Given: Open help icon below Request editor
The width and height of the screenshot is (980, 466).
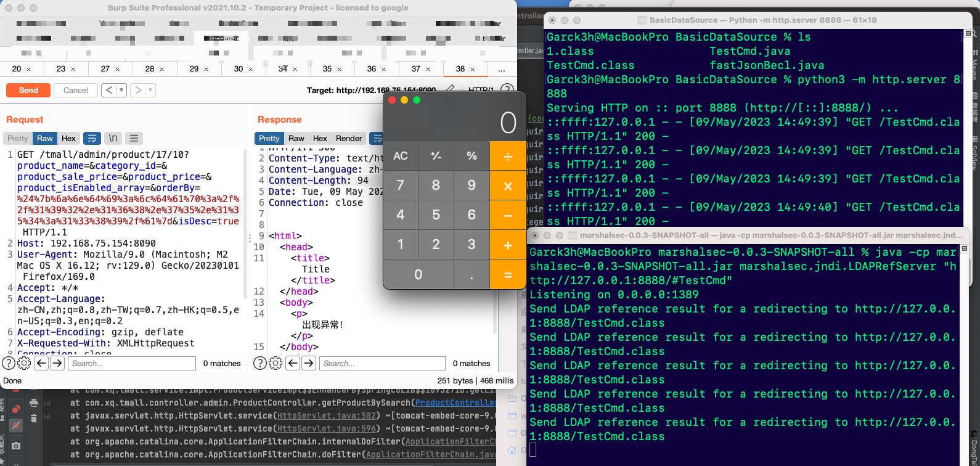Looking at the screenshot, I should [9, 363].
